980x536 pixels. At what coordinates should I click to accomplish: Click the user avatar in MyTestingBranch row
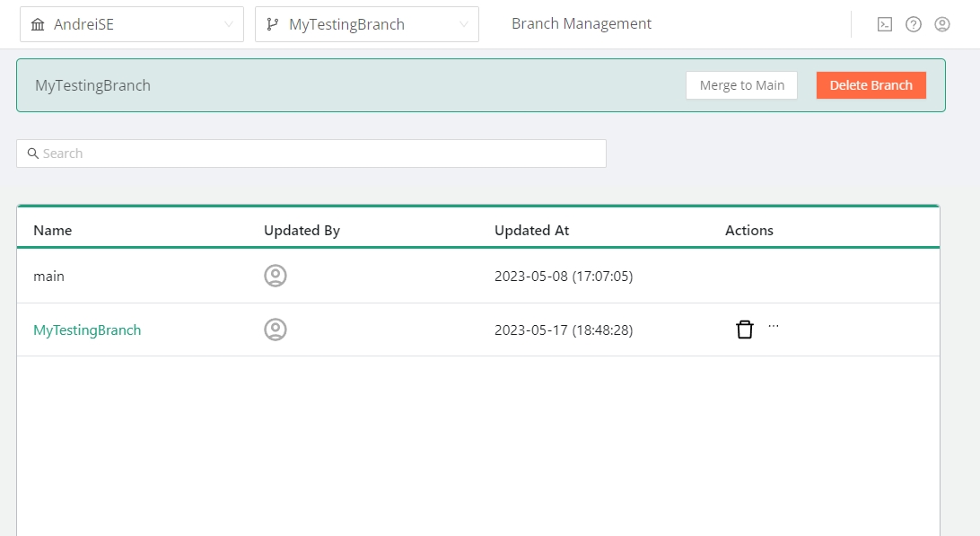point(276,330)
